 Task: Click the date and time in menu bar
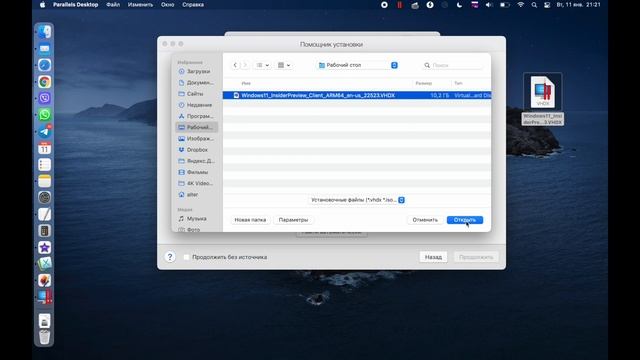coord(578,5)
